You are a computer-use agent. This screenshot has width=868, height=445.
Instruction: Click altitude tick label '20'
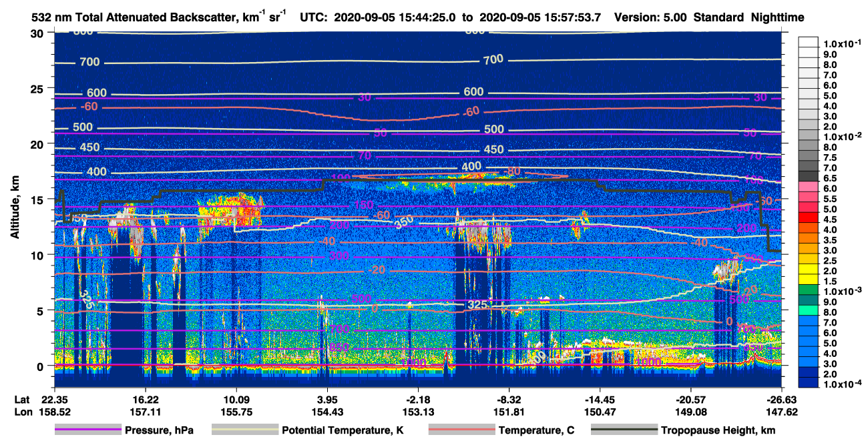(x=38, y=143)
